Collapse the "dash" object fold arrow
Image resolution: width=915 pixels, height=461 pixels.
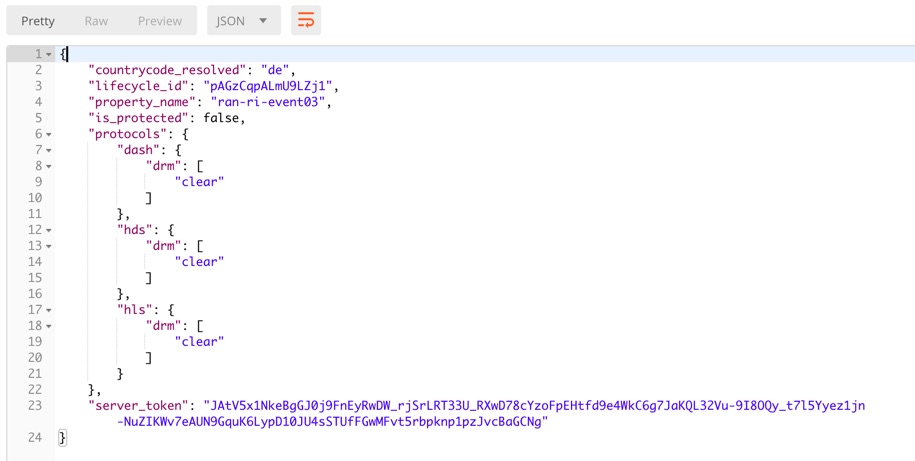tap(49, 150)
